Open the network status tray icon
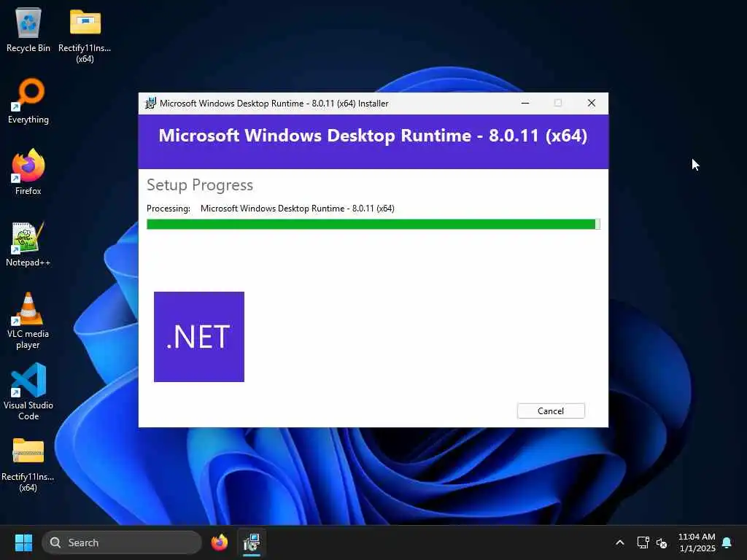 pyautogui.click(x=643, y=542)
